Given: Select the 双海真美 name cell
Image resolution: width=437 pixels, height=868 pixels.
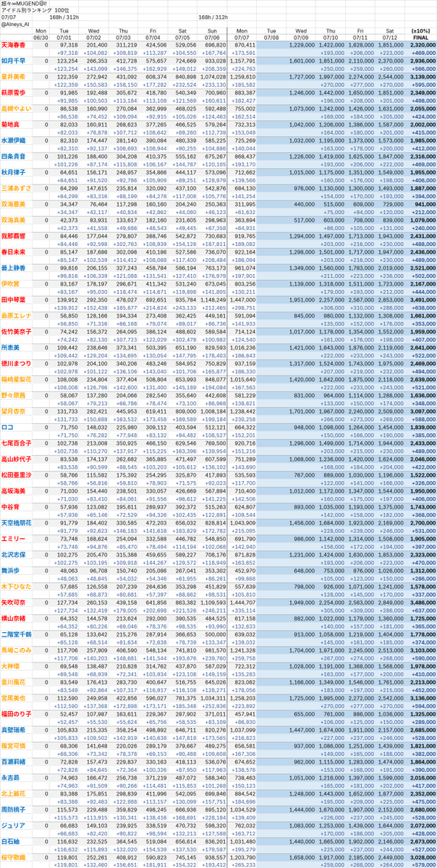Looking at the screenshot, I should (x=15, y=218).
